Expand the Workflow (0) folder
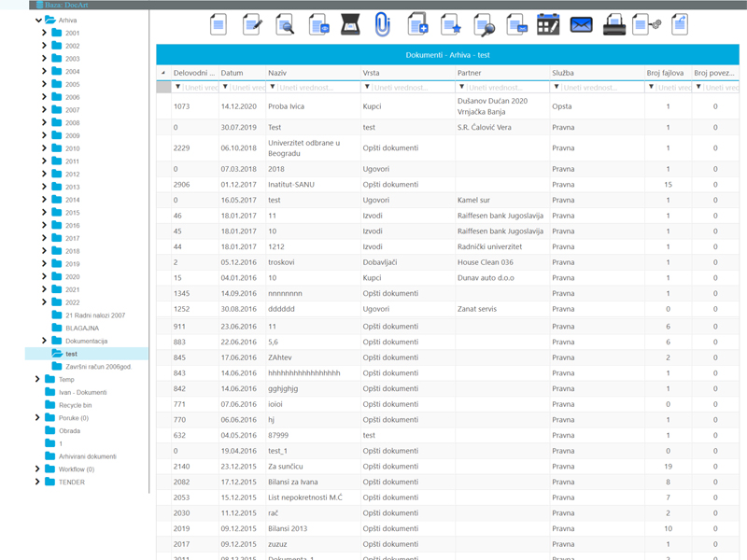 click(x=37, y=469)
